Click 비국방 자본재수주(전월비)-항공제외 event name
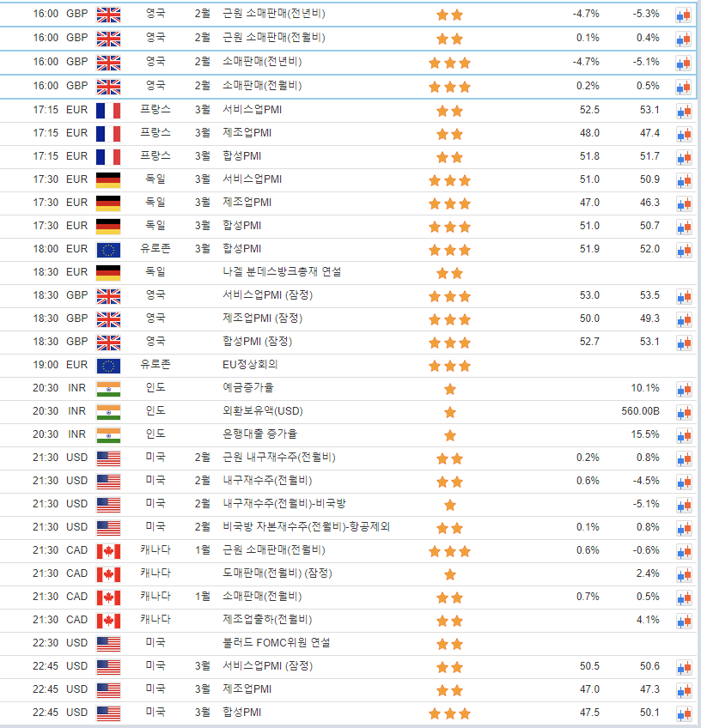 pos(306,527)
